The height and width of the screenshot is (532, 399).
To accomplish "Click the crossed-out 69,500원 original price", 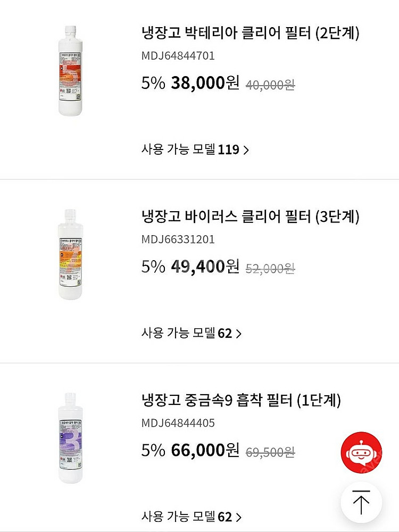I will click(270, 452).
